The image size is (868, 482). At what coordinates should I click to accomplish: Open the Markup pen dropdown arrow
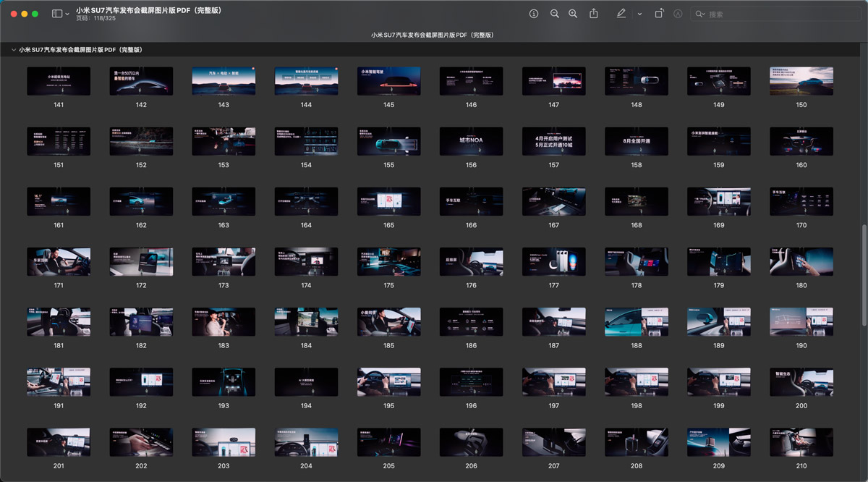point(639,14)
